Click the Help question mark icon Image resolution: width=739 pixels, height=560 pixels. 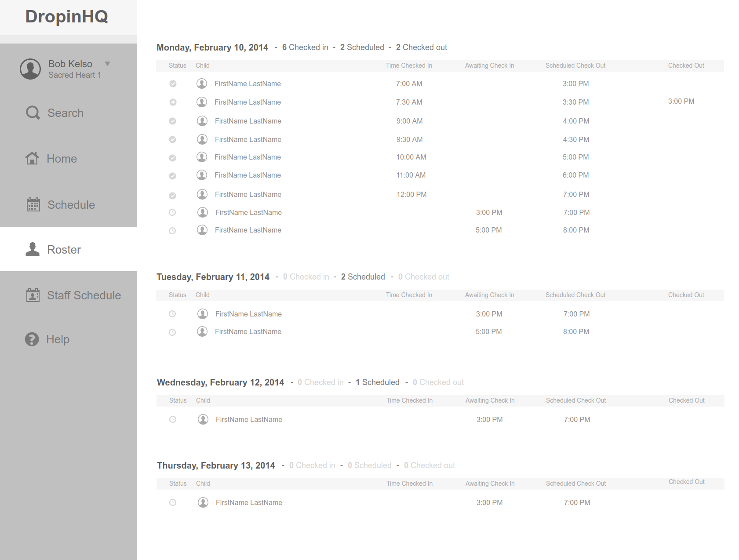[32, 339]
